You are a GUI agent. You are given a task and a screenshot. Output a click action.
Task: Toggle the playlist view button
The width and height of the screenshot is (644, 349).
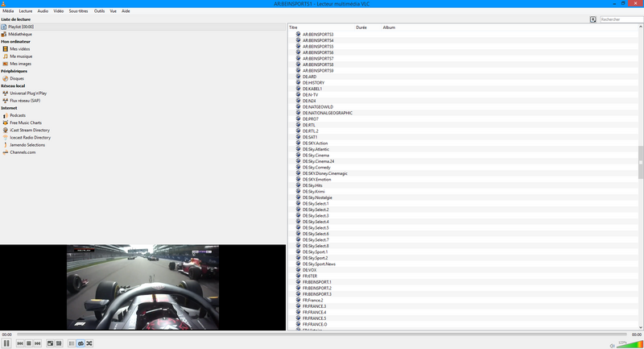coord(72,343)
